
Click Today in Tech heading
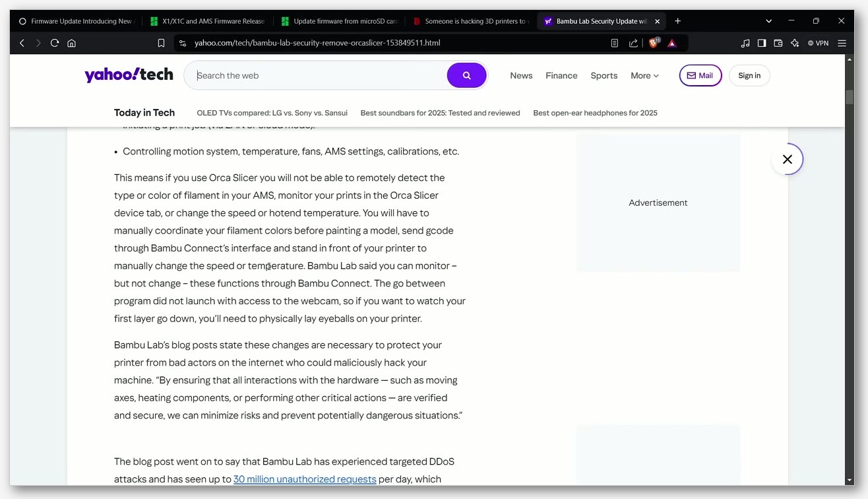[x=144, y=113]
